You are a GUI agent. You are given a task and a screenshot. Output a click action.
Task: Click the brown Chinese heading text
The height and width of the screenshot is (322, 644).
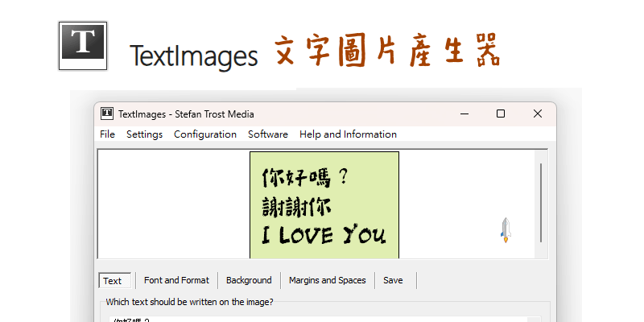tap(386, 52)
